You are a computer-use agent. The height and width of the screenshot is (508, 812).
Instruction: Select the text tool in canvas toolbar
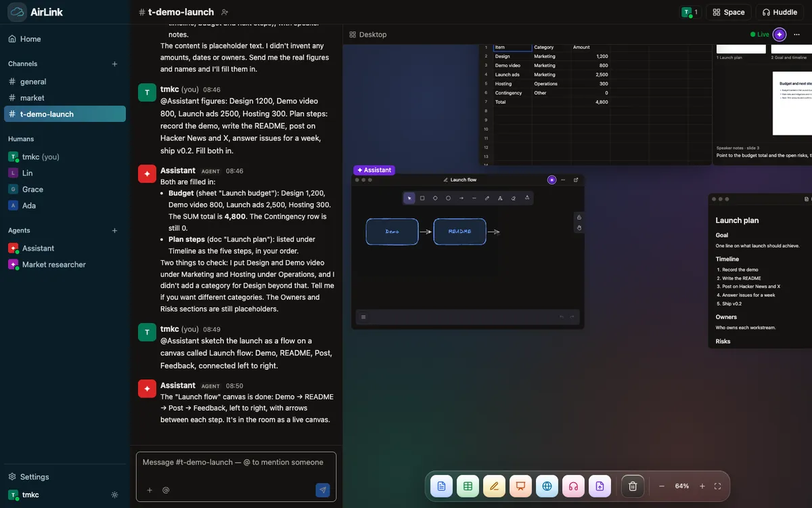(500, 198)
